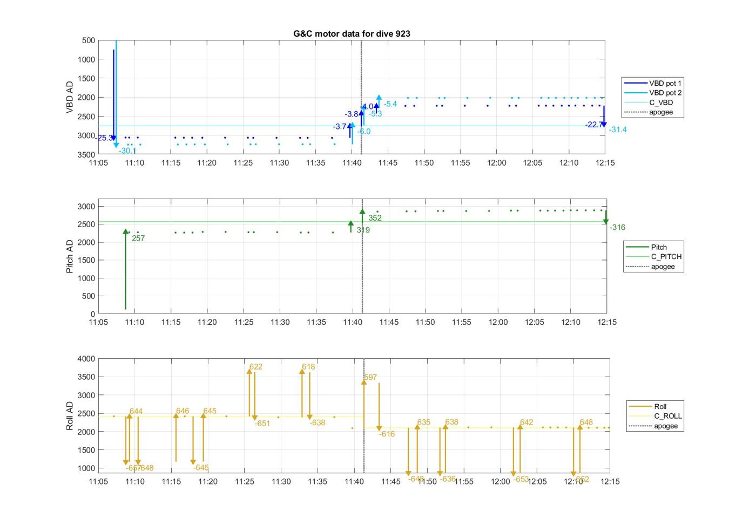Click the title 'G&C motor data for dive 923'

point(352,33)
